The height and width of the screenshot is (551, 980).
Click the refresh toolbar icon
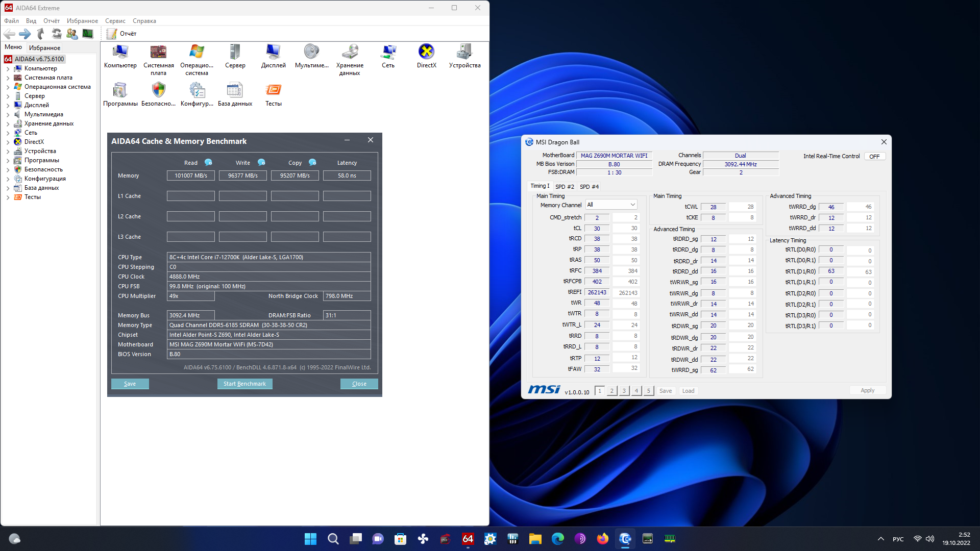pyautogui.click(x=56, y=34)
